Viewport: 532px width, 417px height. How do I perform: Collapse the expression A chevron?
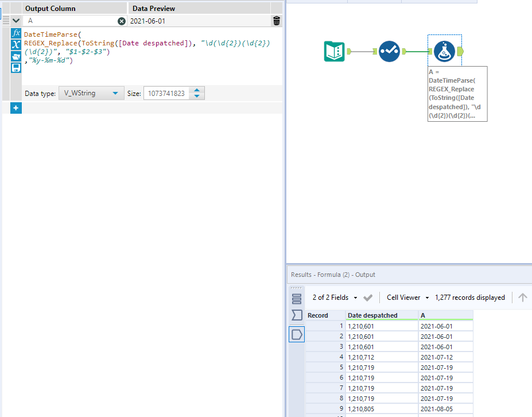pos(16,21)
